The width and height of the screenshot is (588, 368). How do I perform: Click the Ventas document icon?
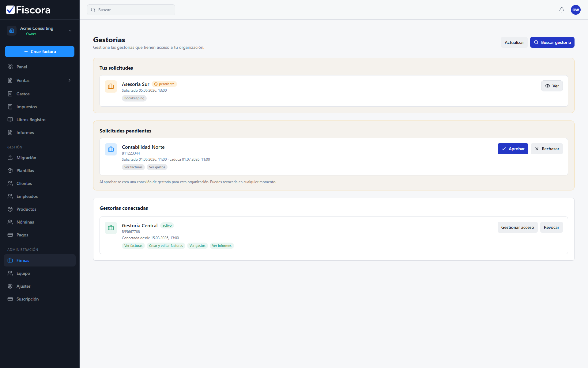[10, 80]
